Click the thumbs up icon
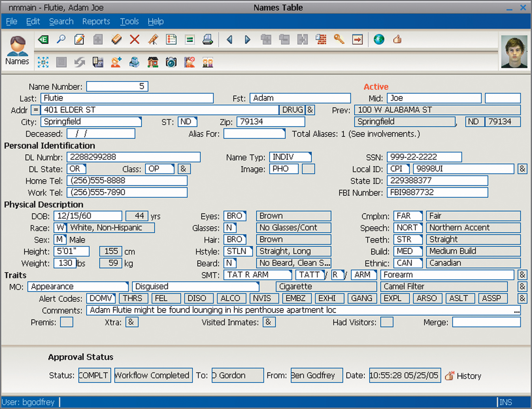 [x=397, y=39]
